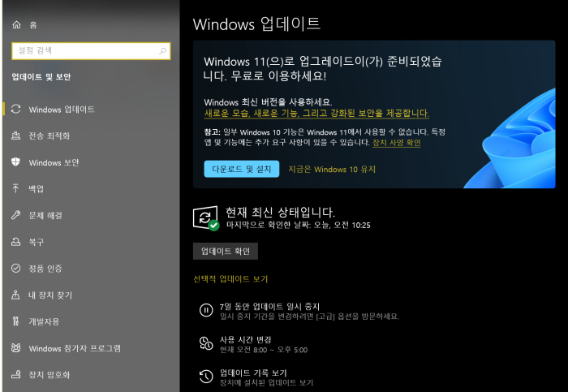Click the search magnifier icon in settings box

162,51
